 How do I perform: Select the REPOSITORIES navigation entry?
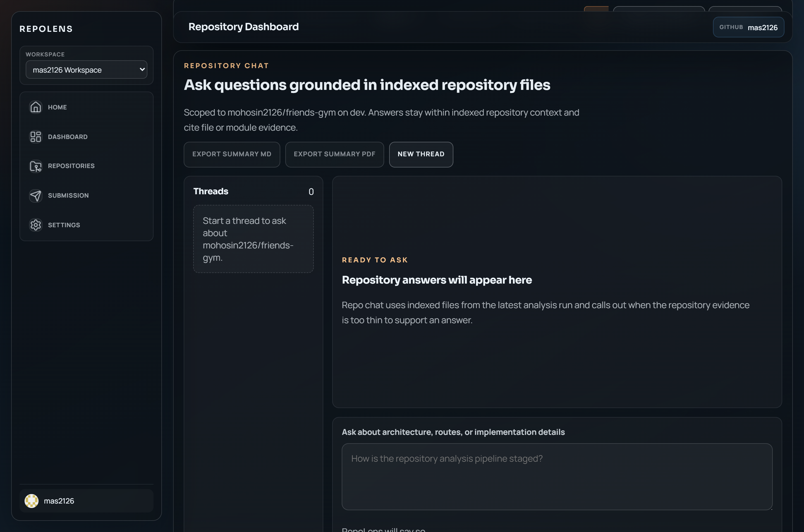point(71,166)
